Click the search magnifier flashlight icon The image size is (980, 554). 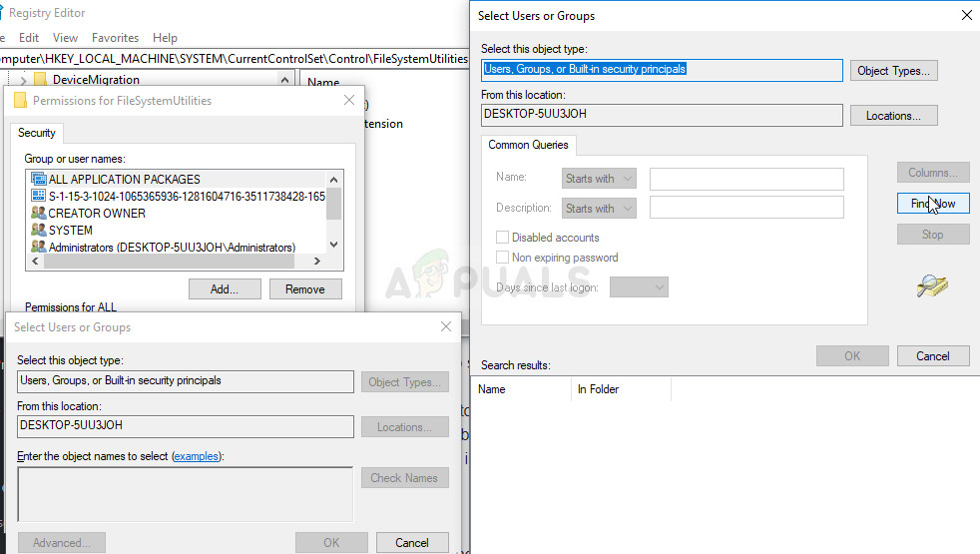pos(932,285)
